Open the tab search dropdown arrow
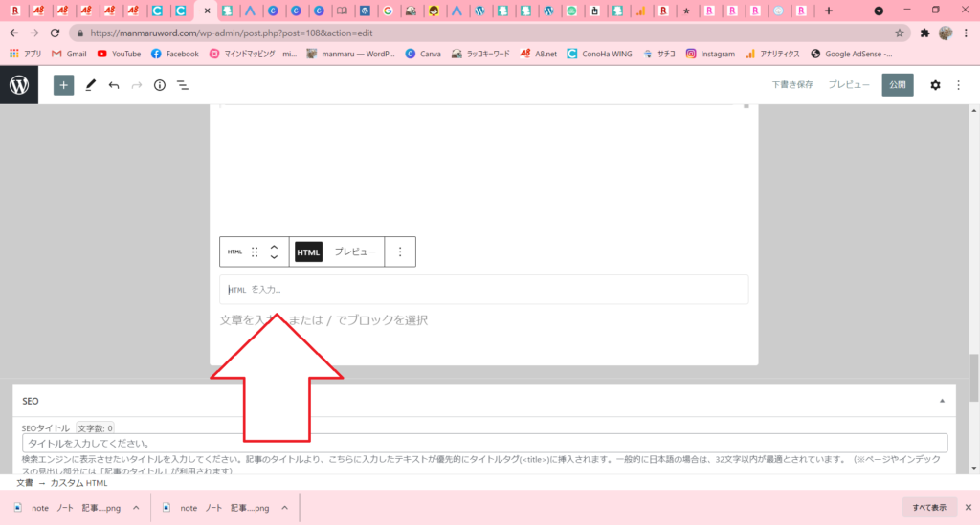The height and width of the screenshot is (525, 980). (x=879, y=11)
